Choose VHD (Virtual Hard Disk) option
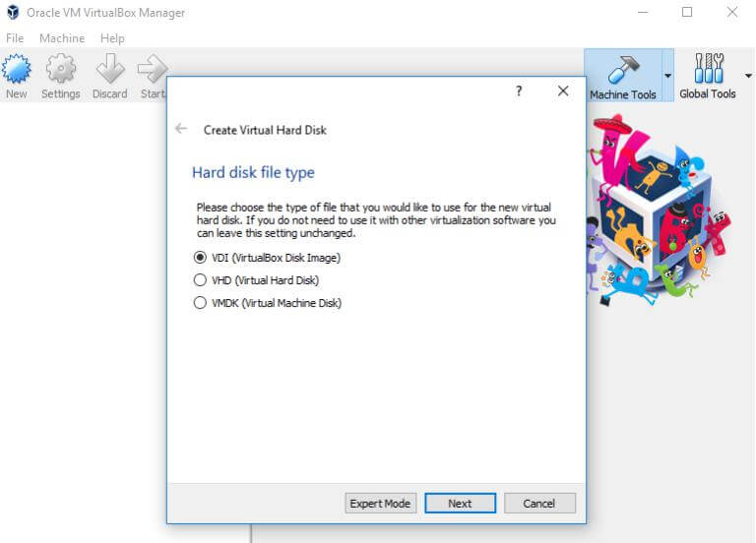 (256, 280)
